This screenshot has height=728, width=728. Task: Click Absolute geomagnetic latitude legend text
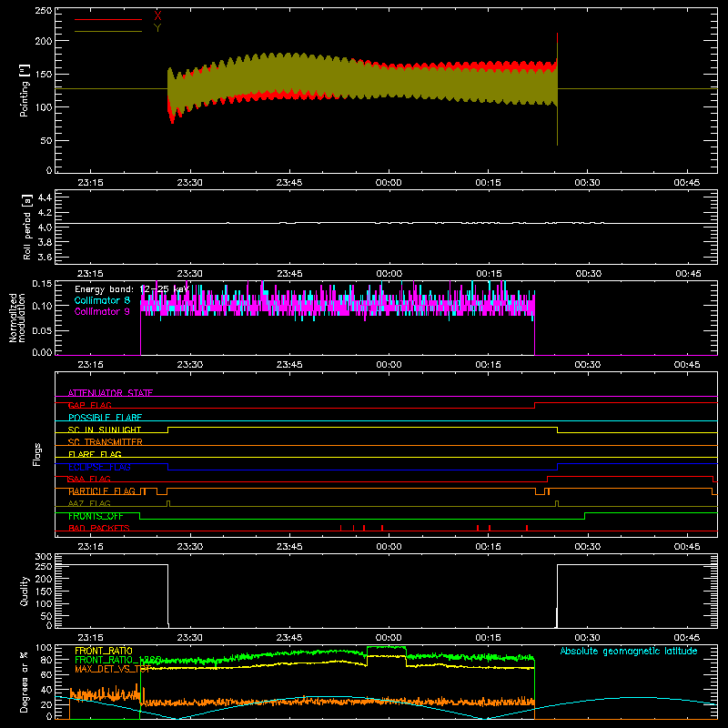pos(629,651)
